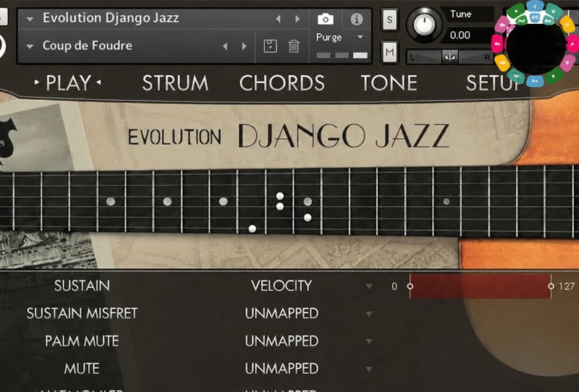Select next snapshot beside Coup de Foudre
The height and width of the screenshot is (392, 579).
click(244, 46)
